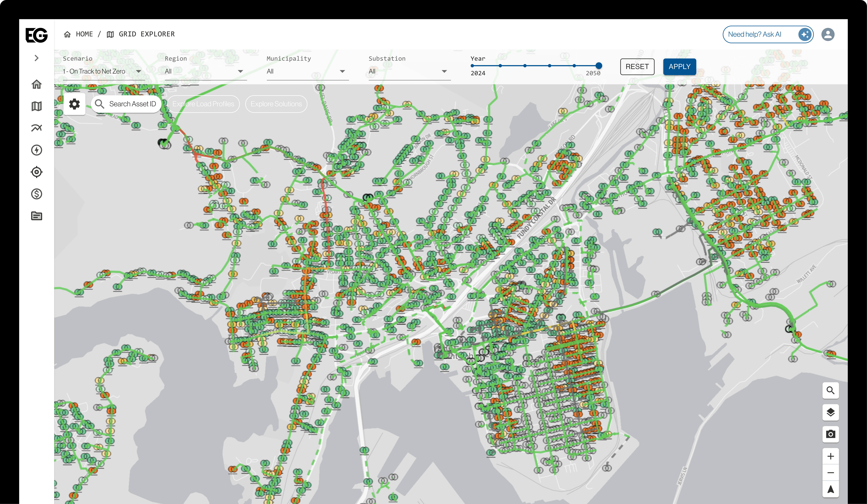Zoom in with the plus button
The height and width of the screenshot is (504, 867).
(830, 456)
